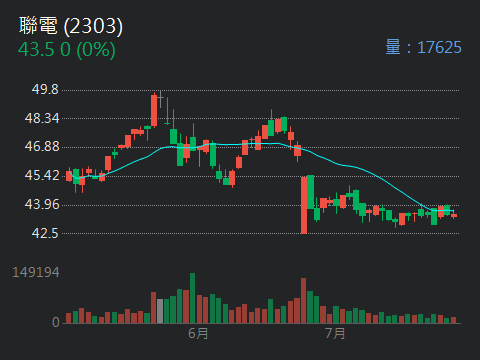The height and width of the screenshot is (360, 480).
Task: Click the 45.42 price axis label
Action: tap(42, 175)
